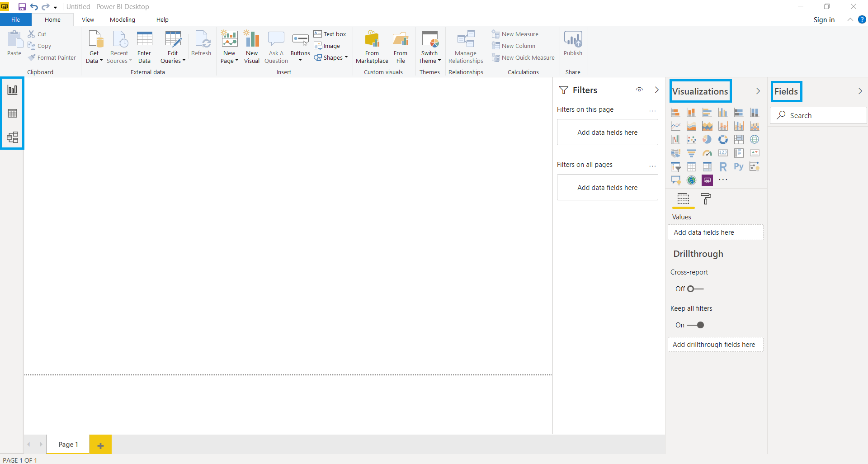Click the Values data fields well
This screenshot has width=868, height=464.
(715, 232)
